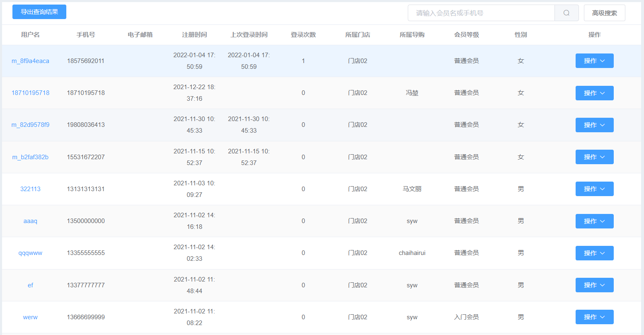
Task: Click phone number 13666699999
Action: click(x=86, y=317)
